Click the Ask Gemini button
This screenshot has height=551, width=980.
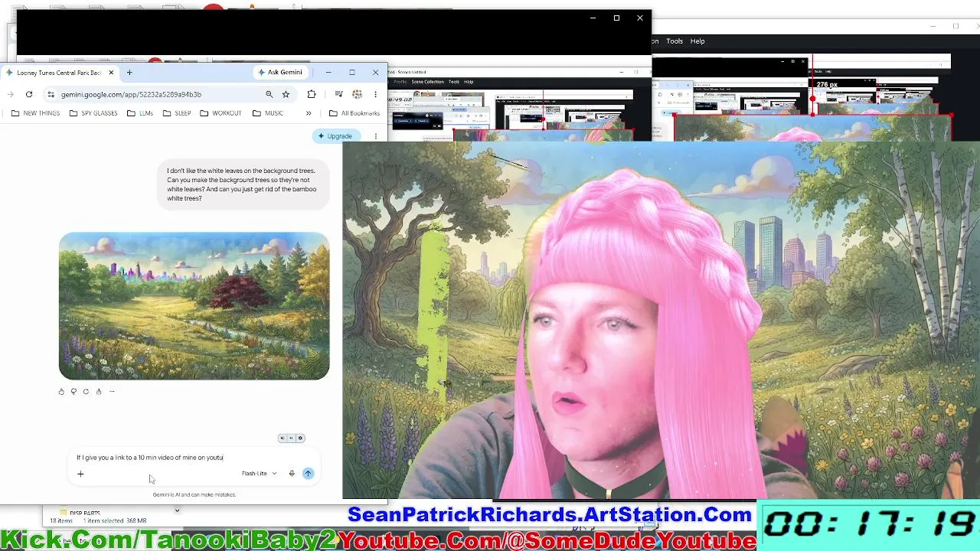(280, 72)
